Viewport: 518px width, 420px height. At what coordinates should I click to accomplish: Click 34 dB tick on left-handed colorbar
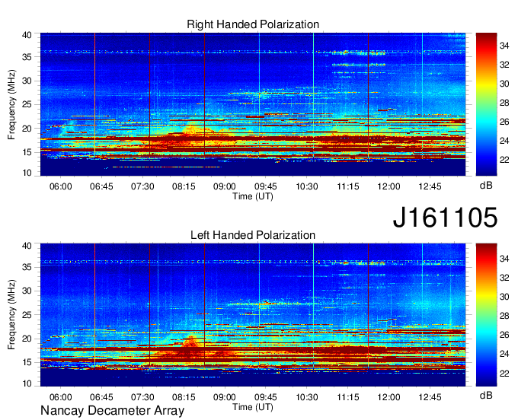pyautogui.click(x=504, y=259)
